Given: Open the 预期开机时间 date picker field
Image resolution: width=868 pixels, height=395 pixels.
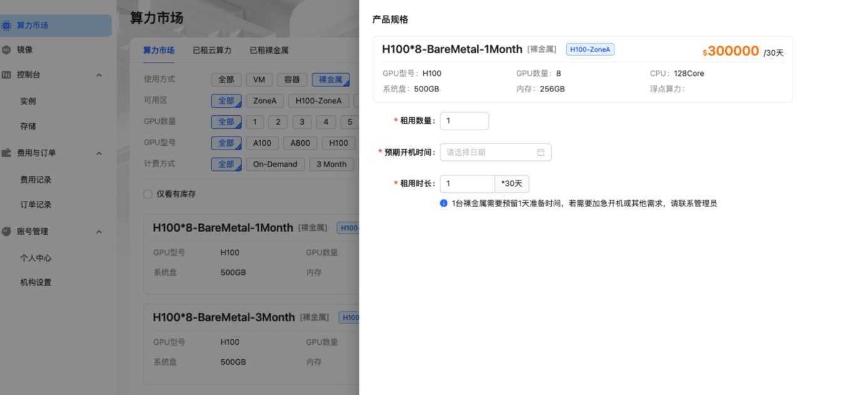Looking at the screenshot, I should [490, 152].
